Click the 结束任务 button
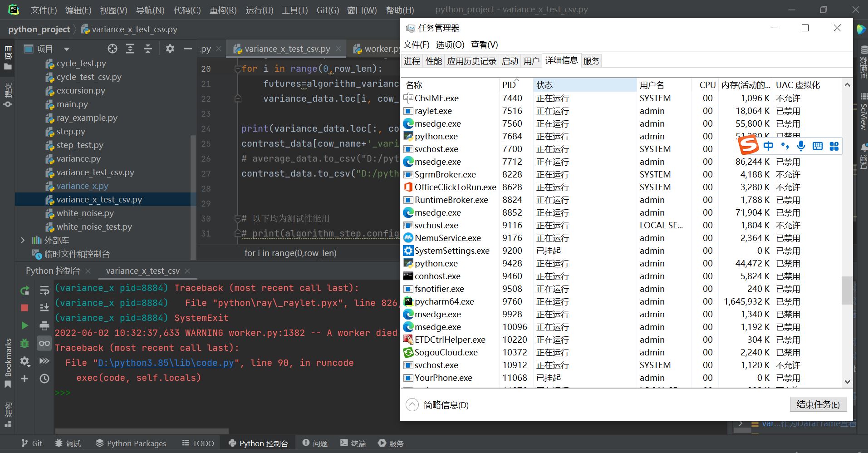868x453 pixels. click(x=818, y=404)
